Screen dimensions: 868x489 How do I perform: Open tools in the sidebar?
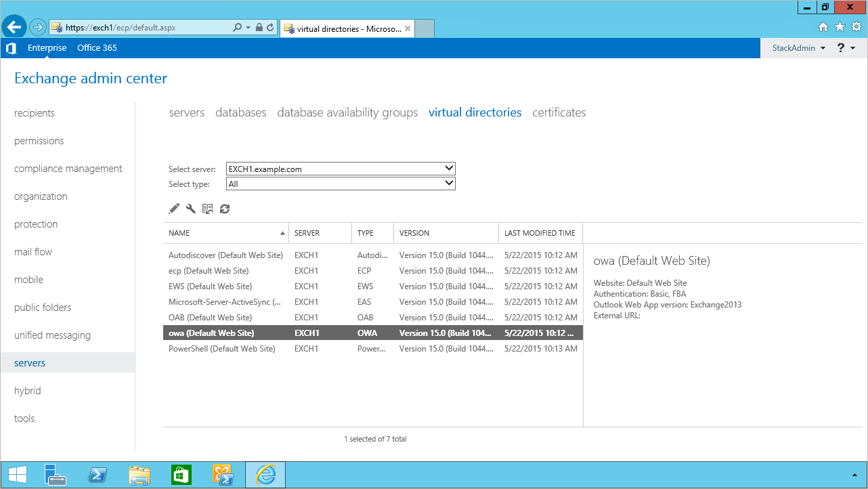click(24, 419)
